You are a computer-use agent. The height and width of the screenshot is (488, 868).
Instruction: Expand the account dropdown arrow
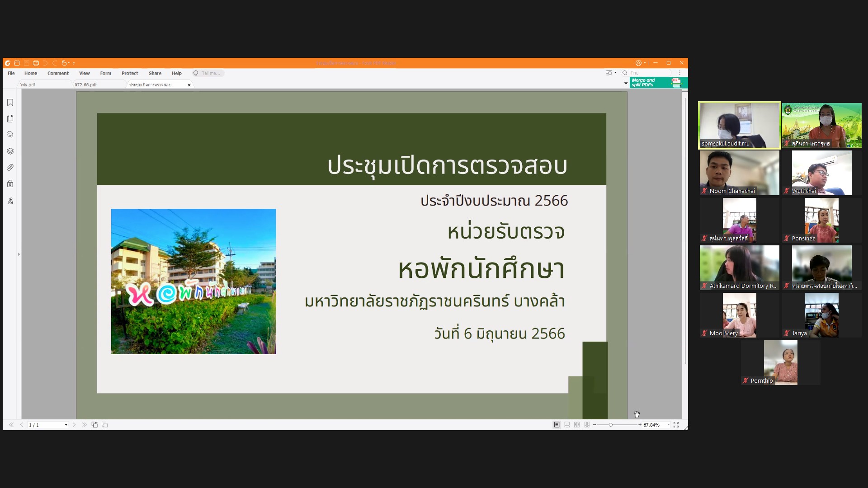click(645, 63)
